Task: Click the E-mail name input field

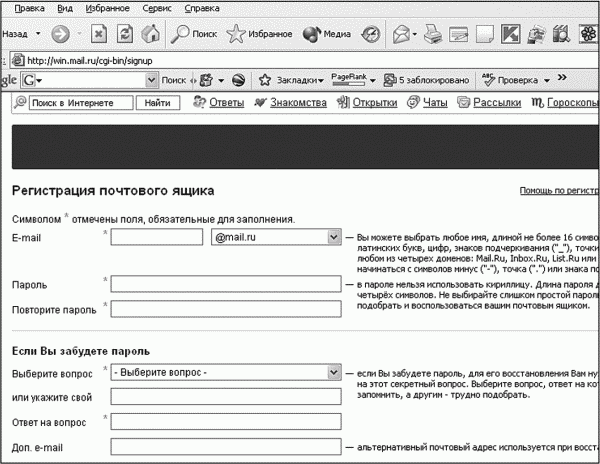Action: click(x=157, y=237)
